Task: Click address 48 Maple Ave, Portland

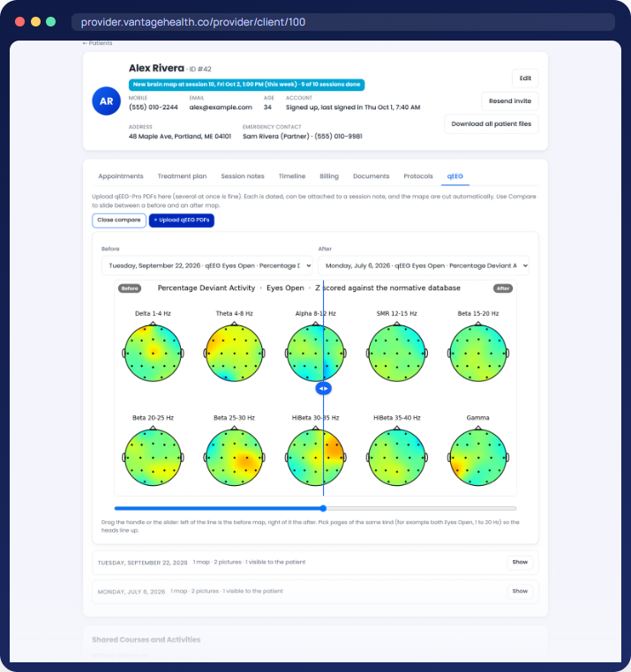Action: [180, 137]
